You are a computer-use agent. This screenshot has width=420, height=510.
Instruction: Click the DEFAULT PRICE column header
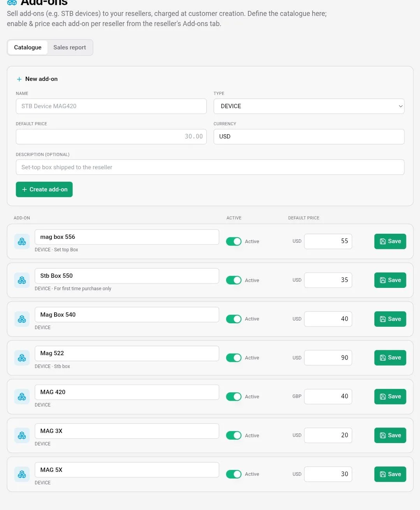coord(304,218)
